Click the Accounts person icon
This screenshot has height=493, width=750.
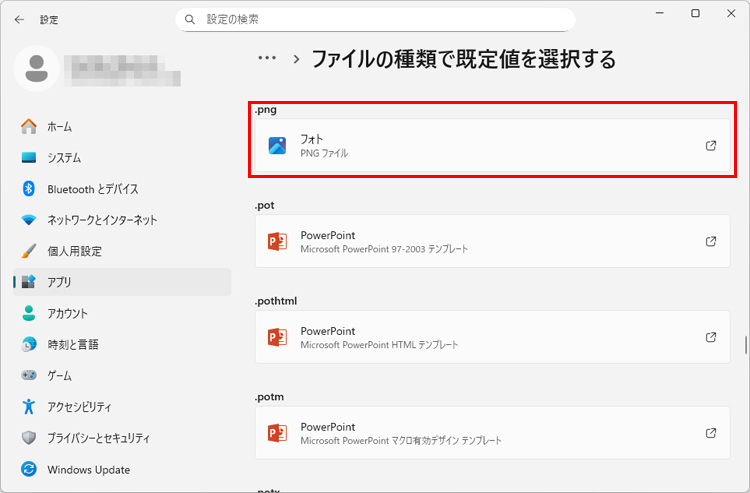click(29, 313)
